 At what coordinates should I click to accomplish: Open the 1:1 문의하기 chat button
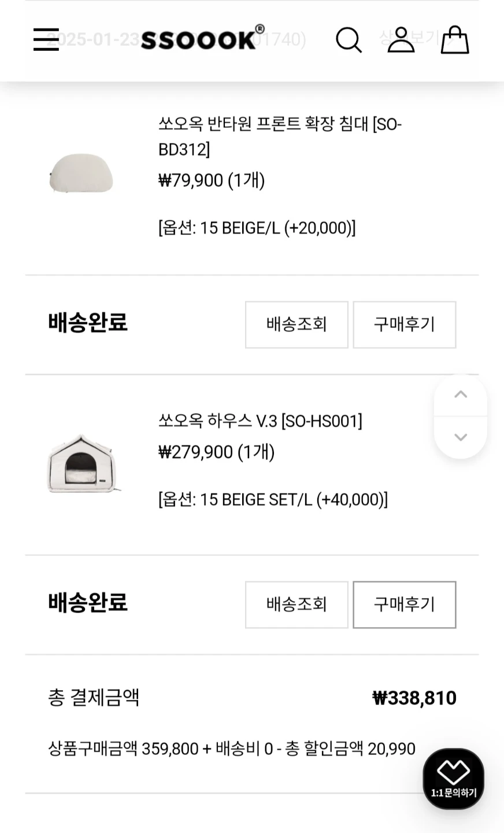(454, 779)
